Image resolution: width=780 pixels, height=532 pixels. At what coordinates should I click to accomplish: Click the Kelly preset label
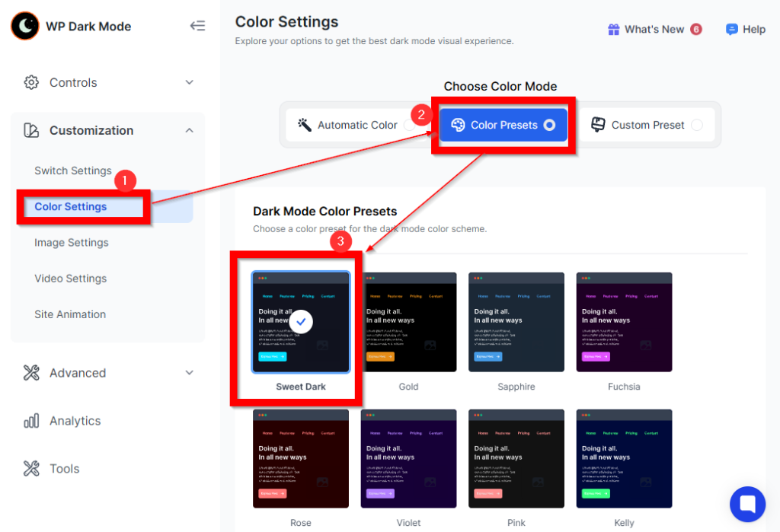coord(624,523)
